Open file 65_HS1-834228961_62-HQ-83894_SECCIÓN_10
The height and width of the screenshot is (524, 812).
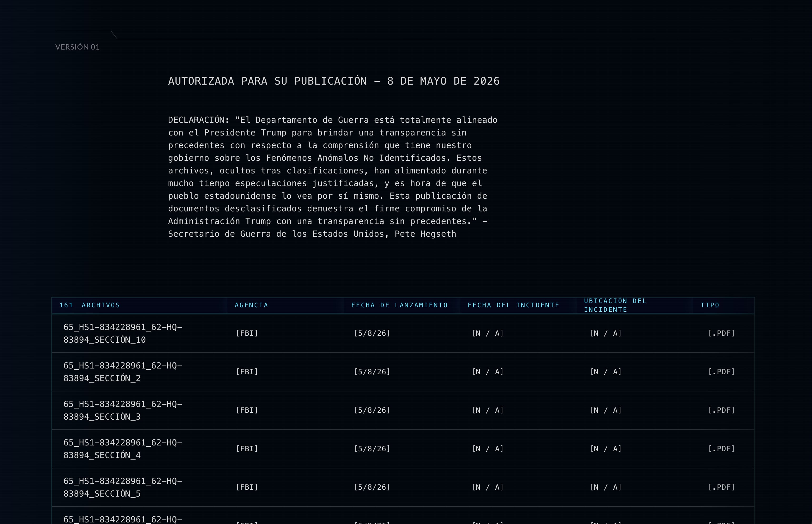point(123,333)
